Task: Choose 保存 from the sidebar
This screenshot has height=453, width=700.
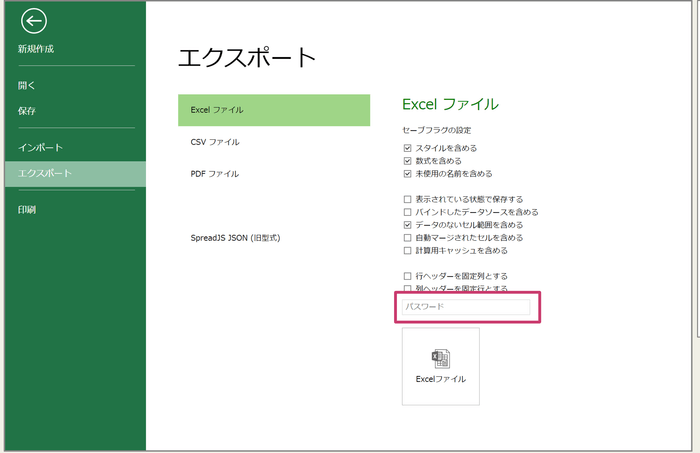Action: [x=27, y=111]
